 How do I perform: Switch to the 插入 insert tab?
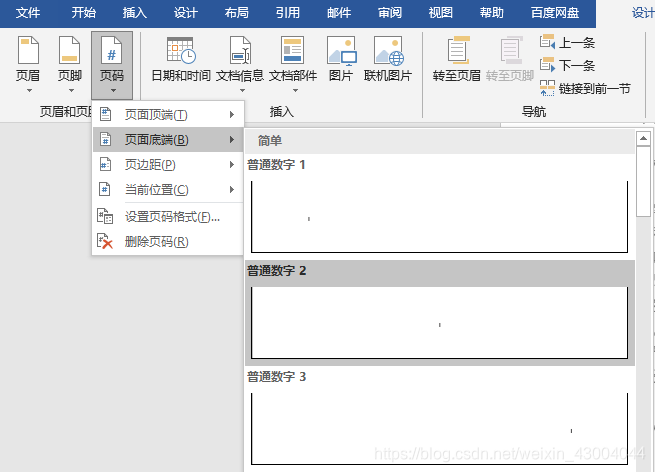(135, 13)
